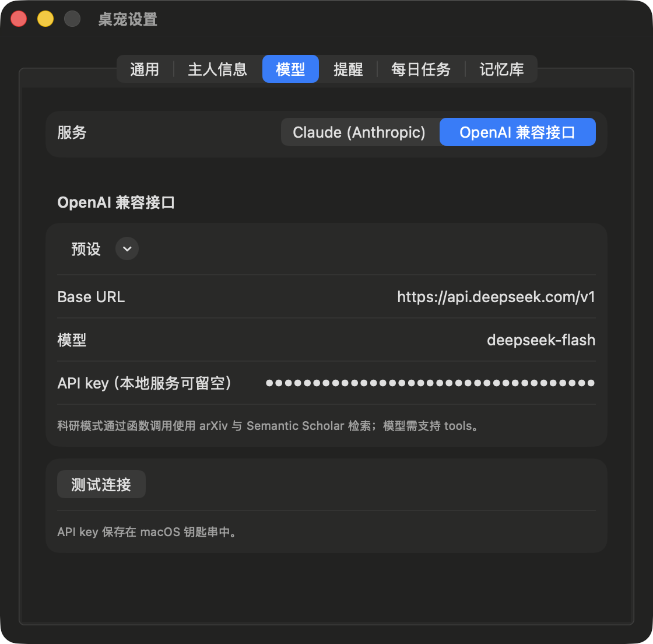Choose Claude (Anthropic) as service

click(x=359, y=132)
